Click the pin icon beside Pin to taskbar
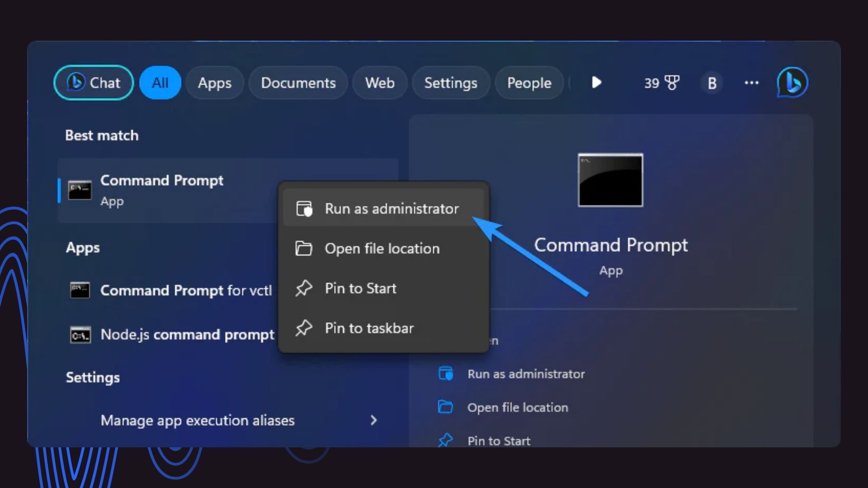 pyautogui.click(x=304, y=328)
